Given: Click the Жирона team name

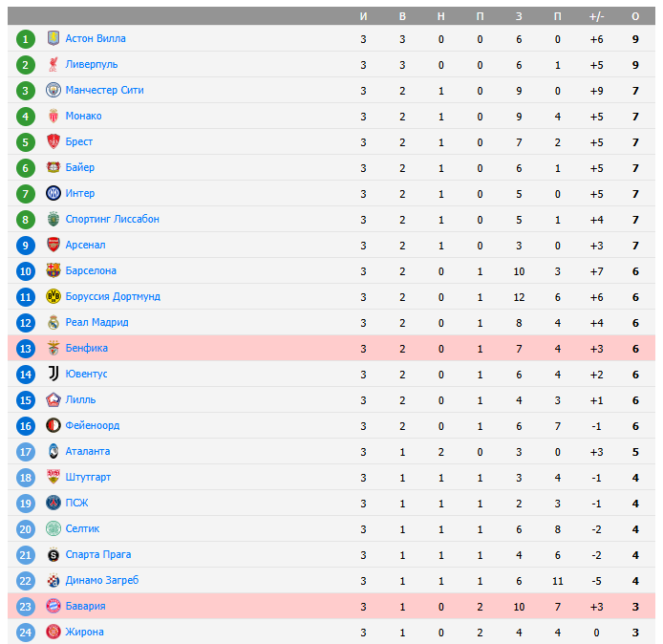Looking at the screenshot, I should (84, 632).
